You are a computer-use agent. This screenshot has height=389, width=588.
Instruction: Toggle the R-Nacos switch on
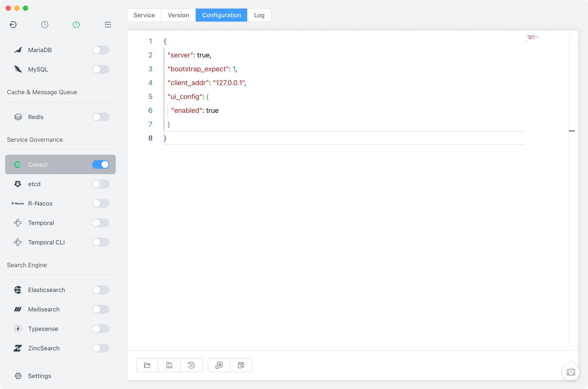(x=100, y=203)
